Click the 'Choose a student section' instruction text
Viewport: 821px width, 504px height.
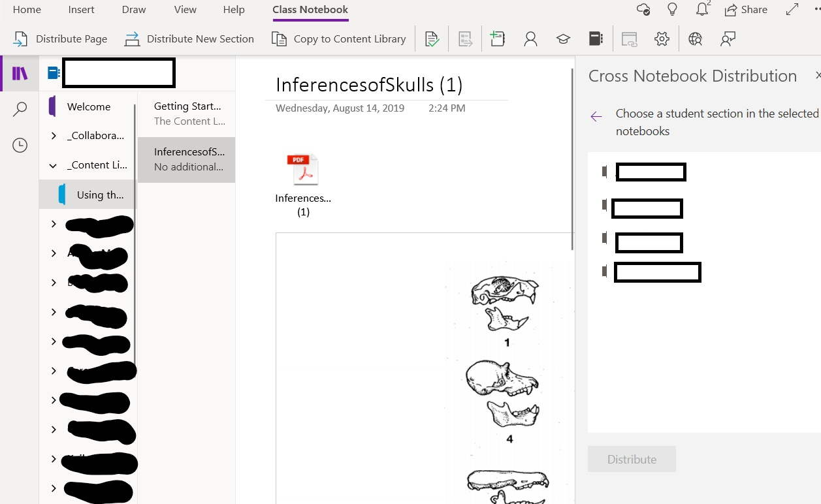tap(716, 122)
